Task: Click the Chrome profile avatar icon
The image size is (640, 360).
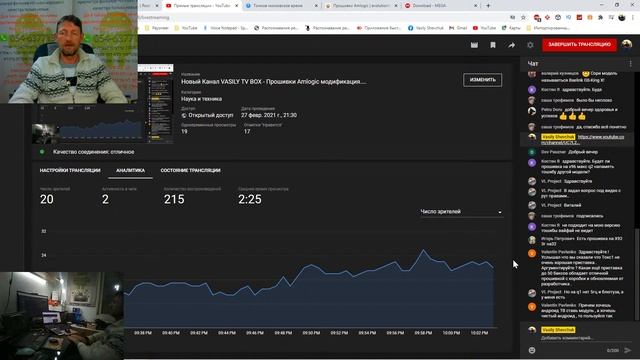Action: click(x=622, y=18)
